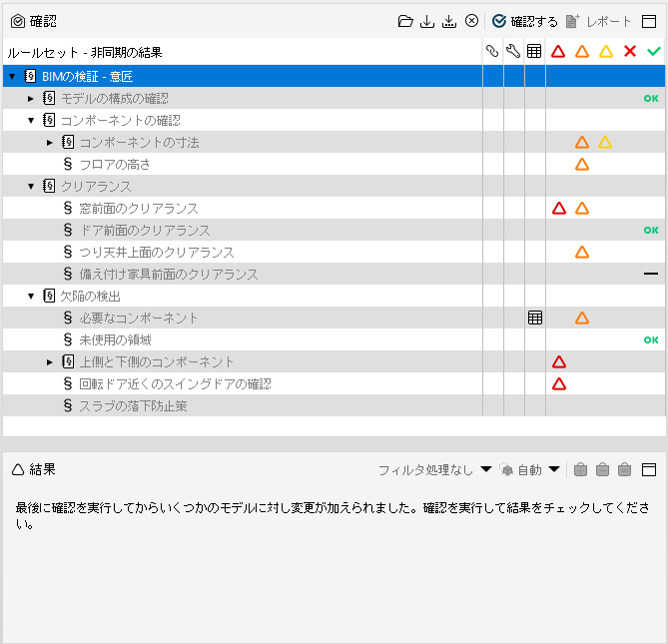
Task: Click the red triangle in 上側と下側のコンポーネント row
Action: click(559, 362)
